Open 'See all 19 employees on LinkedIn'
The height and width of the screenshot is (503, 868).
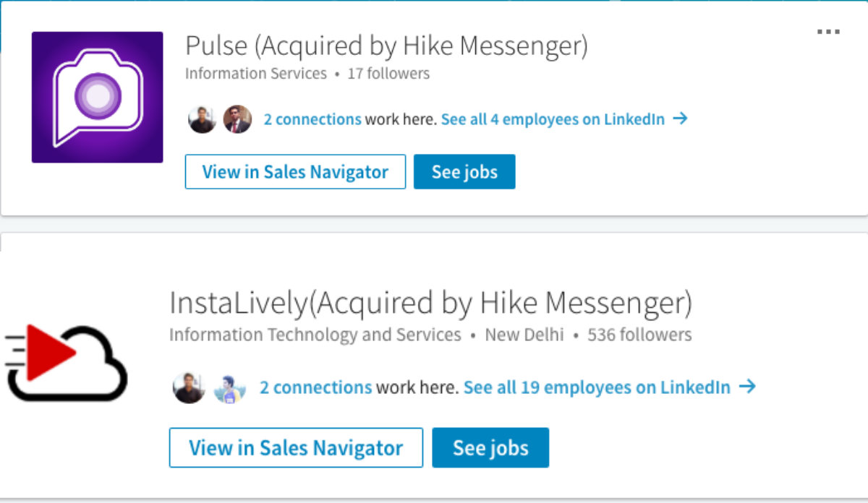point(597,387)
